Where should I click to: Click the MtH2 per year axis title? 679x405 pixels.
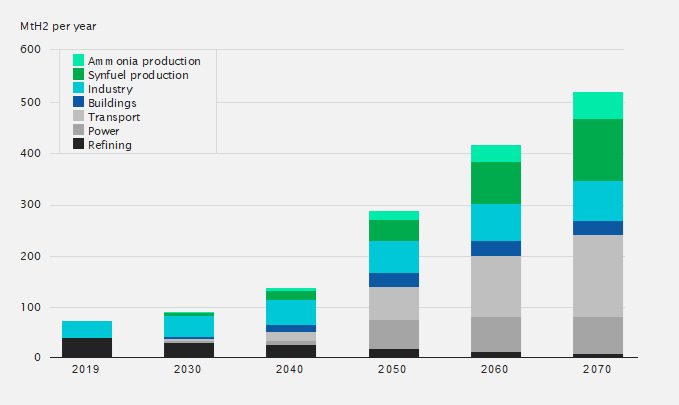click(59, 24)
